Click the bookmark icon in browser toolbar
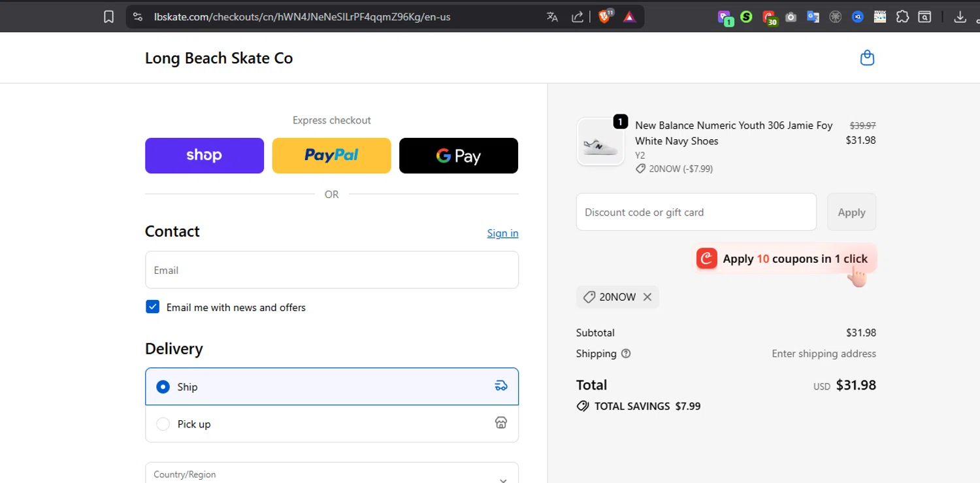 point(109,17)
